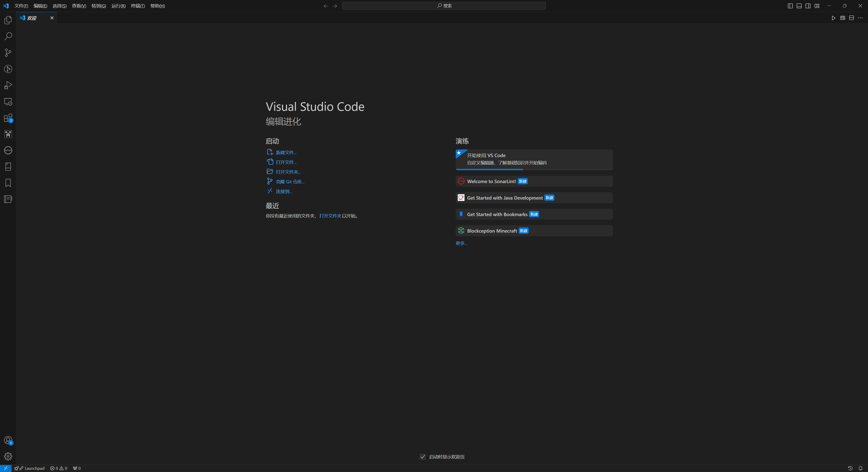Uncheck show welcome page on startup
This screenshot has height=472, width=868.
click(423, 457)
